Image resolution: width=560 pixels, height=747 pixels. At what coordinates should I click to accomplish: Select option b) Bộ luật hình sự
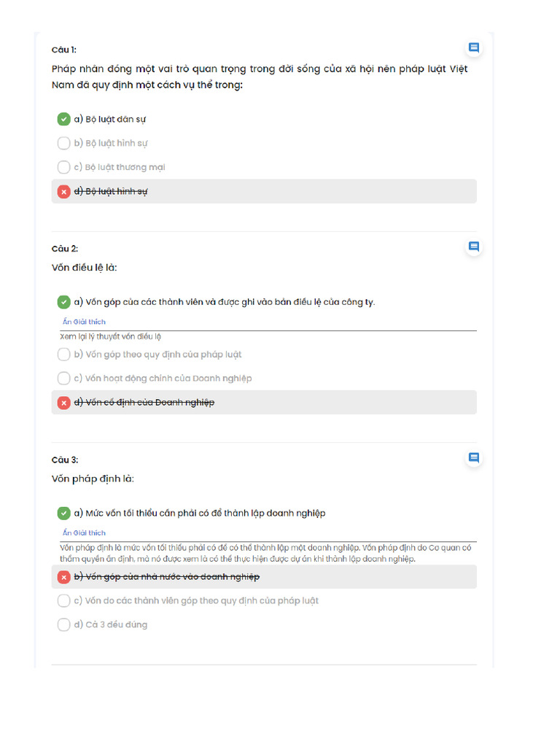pos(63,143)
